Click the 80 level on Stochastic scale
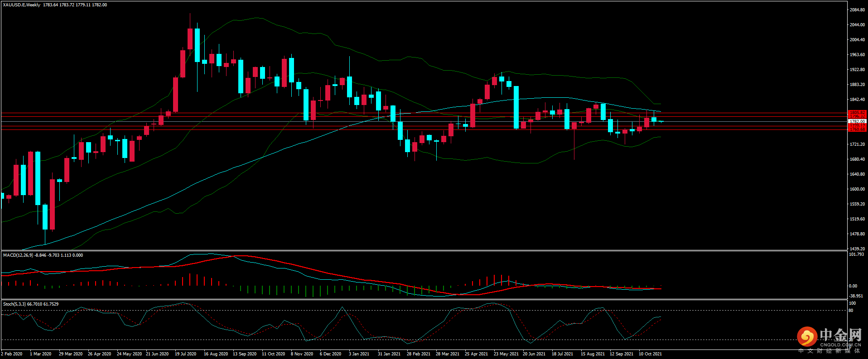The height and width of the screenshot is (359, 868). [x=851, y=311]
